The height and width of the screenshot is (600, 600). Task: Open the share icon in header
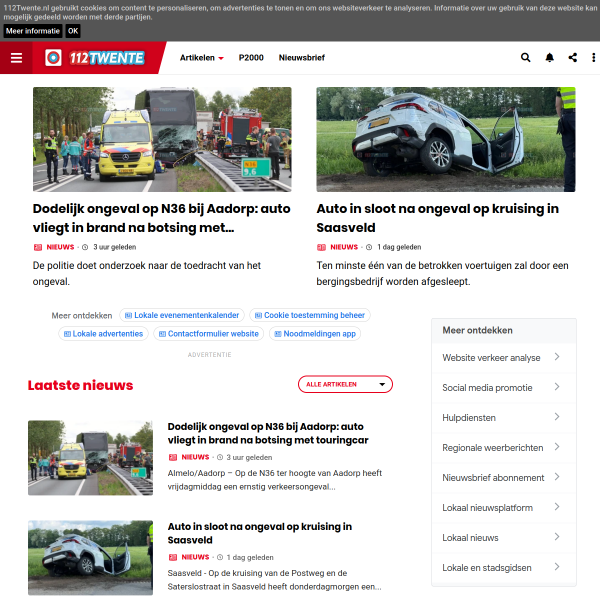[x=572, y=58]
